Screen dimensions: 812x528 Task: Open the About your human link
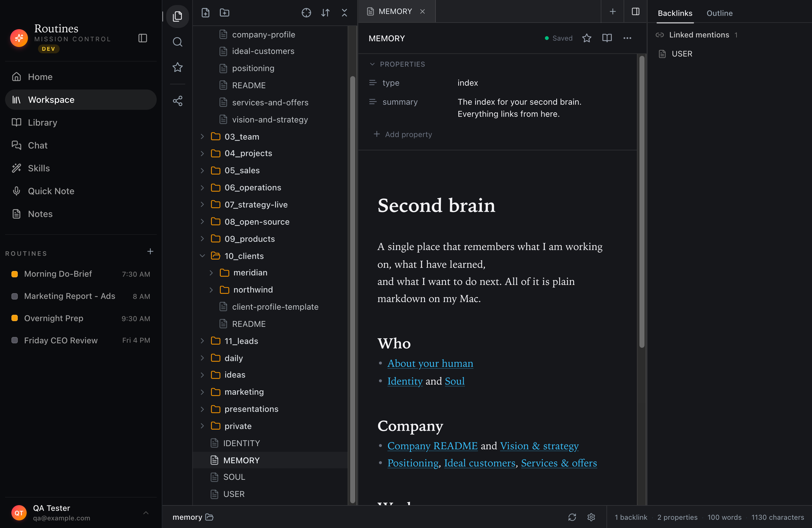pyautogui.click(x=430, y=364)
